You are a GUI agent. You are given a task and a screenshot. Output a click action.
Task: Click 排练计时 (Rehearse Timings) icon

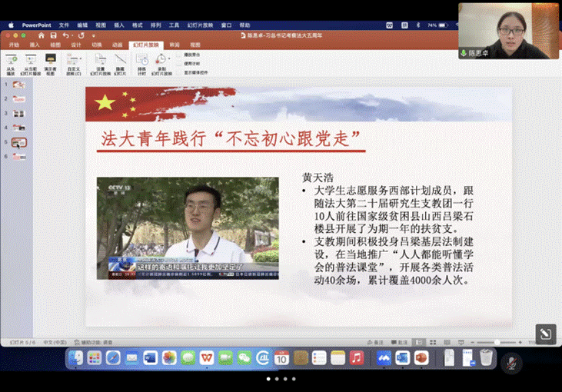142,58
